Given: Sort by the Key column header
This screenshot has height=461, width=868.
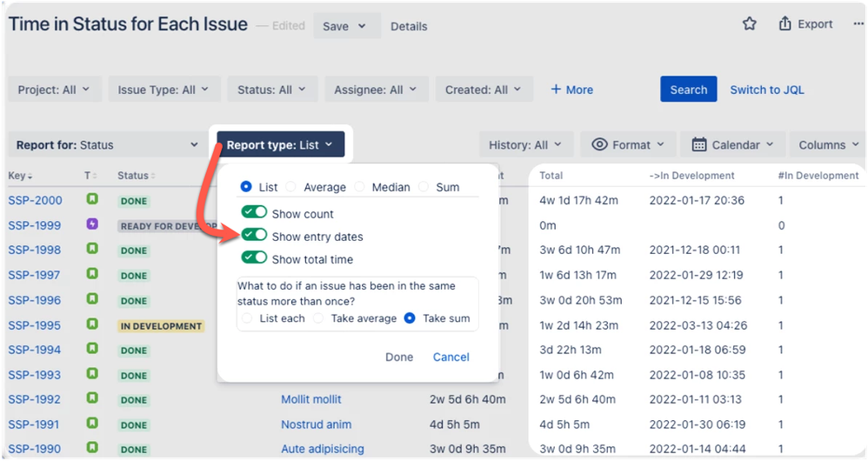Looking at the screenshot, I should coord(21,176).
